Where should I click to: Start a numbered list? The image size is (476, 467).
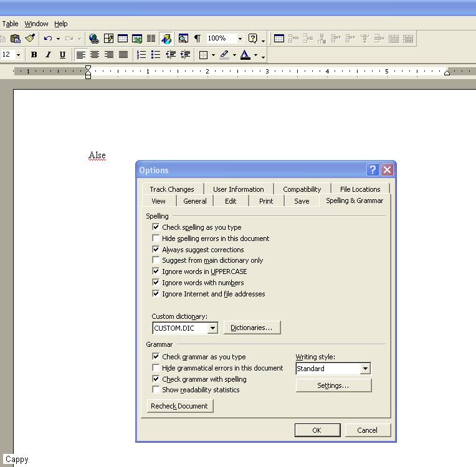tap(141, 55)
